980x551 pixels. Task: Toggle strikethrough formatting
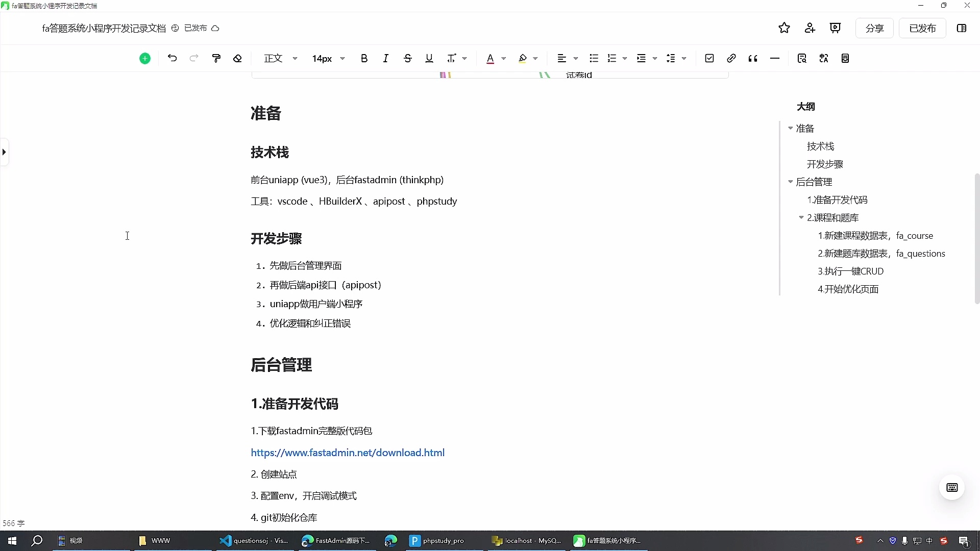click(x=407, y=58)
